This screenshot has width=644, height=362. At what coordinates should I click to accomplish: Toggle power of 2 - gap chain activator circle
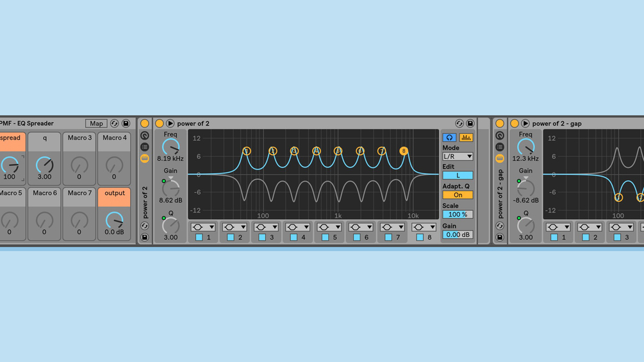click(x=499, y=124)
